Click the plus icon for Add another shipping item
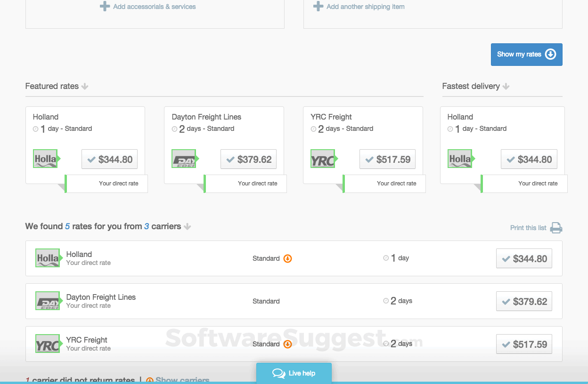This screenshot has width=588, height=384. pyautogui.click(x=318, y=7)
